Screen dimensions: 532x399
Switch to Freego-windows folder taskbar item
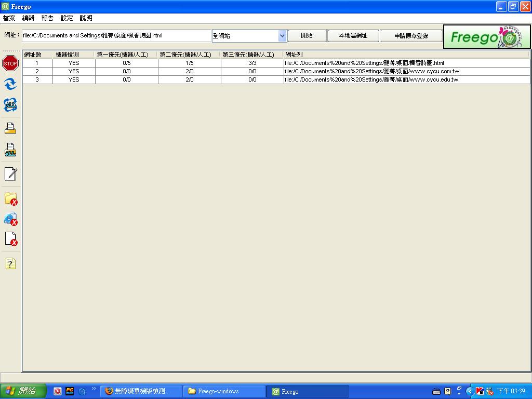224,391
